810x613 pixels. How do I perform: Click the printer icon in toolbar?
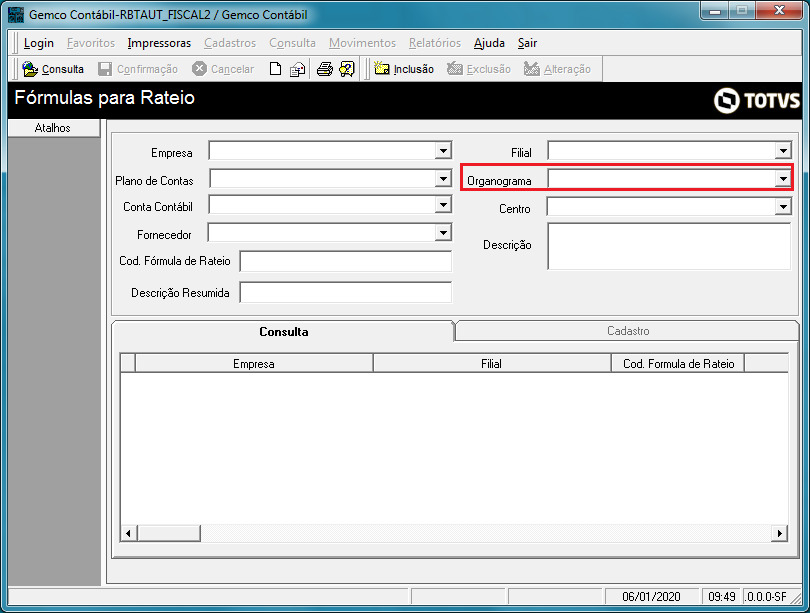(x=324, y=69)
